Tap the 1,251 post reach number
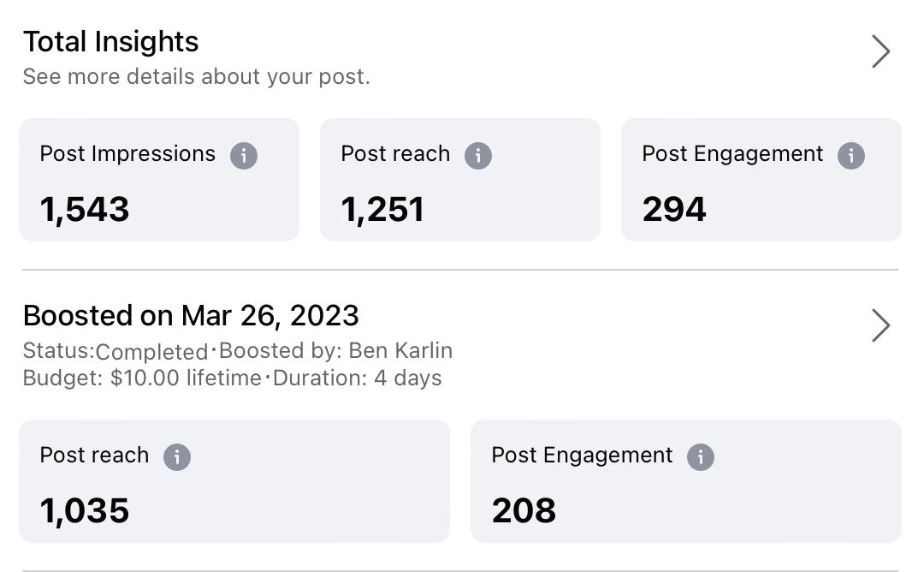 (x=382, y=210)
